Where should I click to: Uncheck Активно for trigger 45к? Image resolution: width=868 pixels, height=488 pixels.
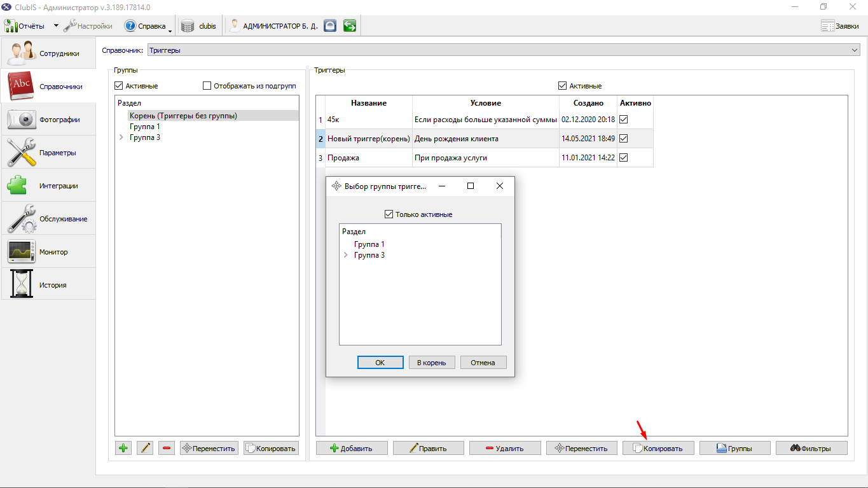point(624,119)
